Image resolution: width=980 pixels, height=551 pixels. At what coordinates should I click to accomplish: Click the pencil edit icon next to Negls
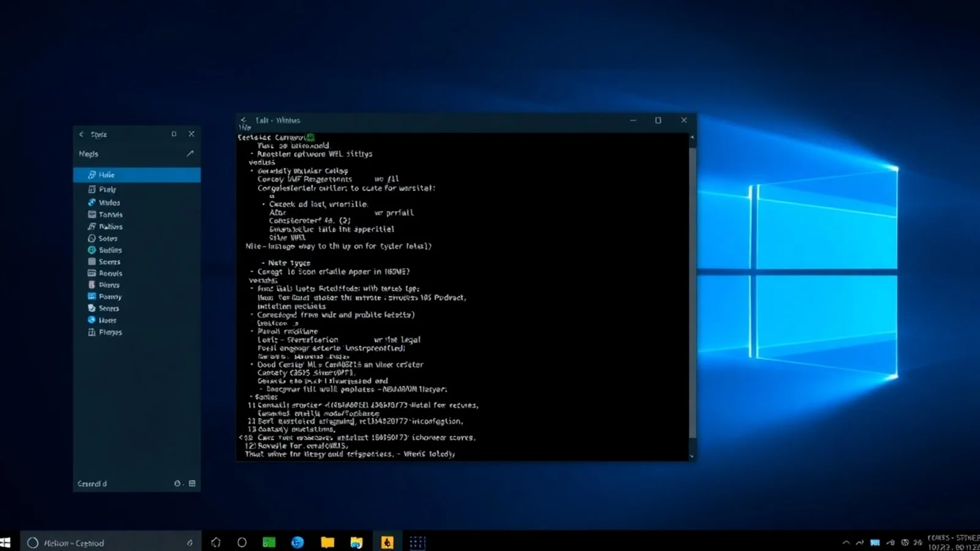click(x=190, y=154)
